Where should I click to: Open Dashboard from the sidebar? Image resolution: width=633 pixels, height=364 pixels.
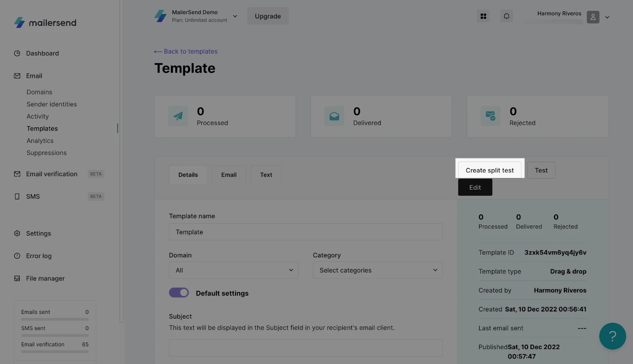(x=42, y=53)
